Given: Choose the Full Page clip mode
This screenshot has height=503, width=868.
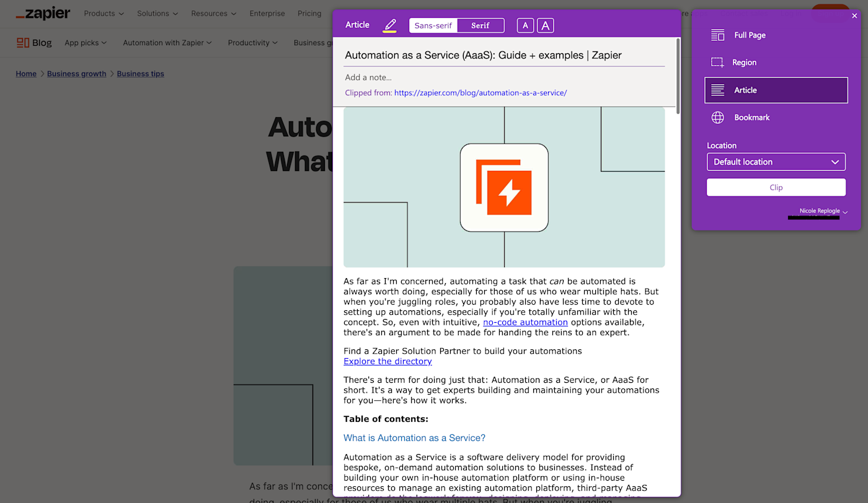Looking at the screenshot, I should [x=776, y=35].
